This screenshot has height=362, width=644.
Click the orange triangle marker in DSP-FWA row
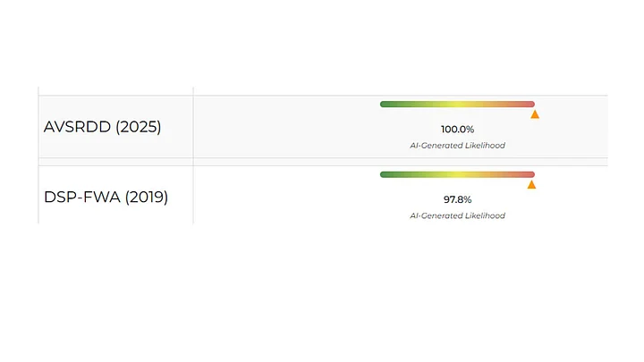click(x=531, y=185)
